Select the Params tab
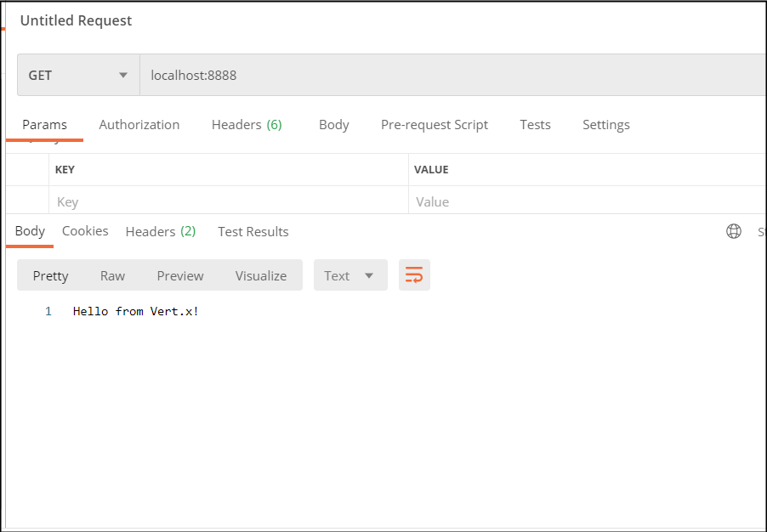767x532 pixels. [44, 124]
